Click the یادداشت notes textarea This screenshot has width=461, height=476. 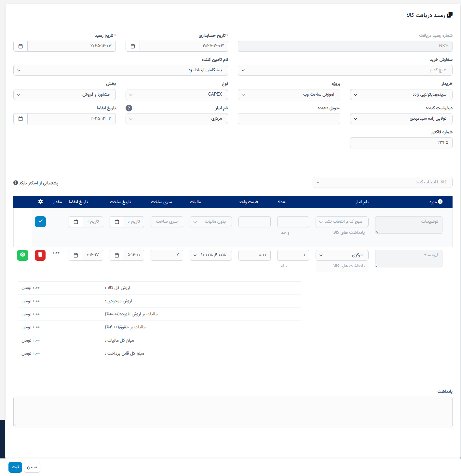pos(233,412)
